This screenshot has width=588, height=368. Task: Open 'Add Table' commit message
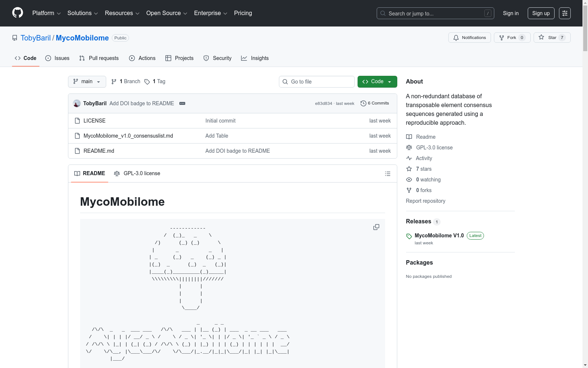(x=217, y=136)
